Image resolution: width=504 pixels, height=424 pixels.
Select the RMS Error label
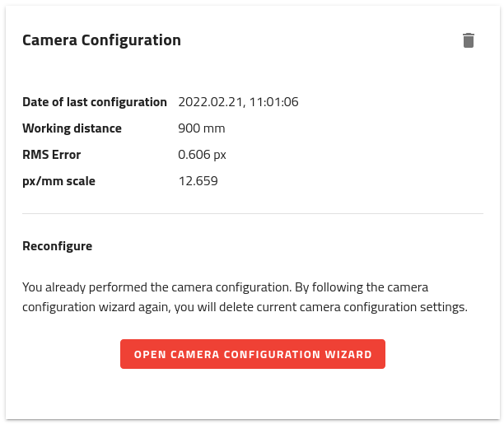(x=51, y=155)
